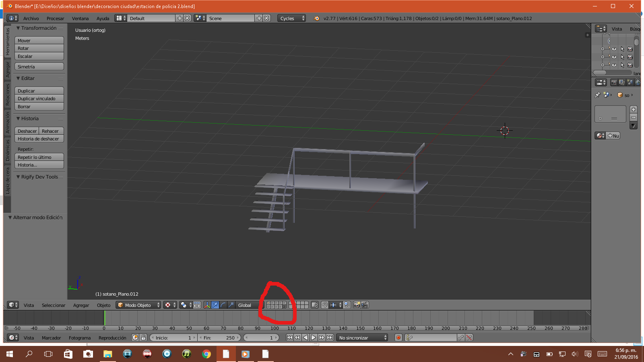Image resolution: width=644 pixels, height=362 pixels.
Task: Click the Mover button
Action: click(39, 41)
